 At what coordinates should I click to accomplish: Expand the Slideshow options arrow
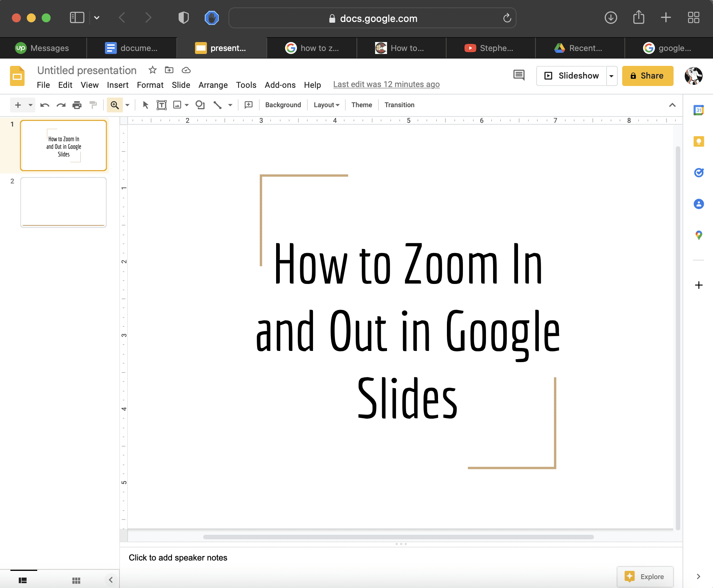click(x=611, y=76)
